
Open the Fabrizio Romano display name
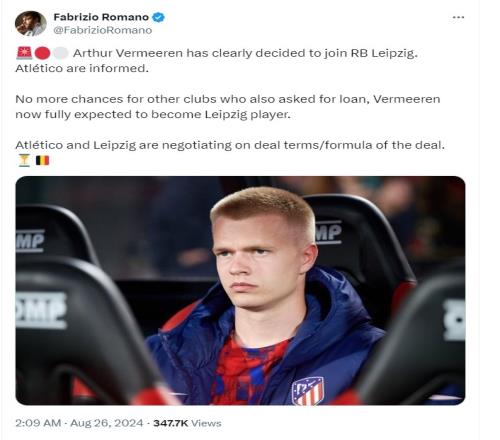point(101,17)
